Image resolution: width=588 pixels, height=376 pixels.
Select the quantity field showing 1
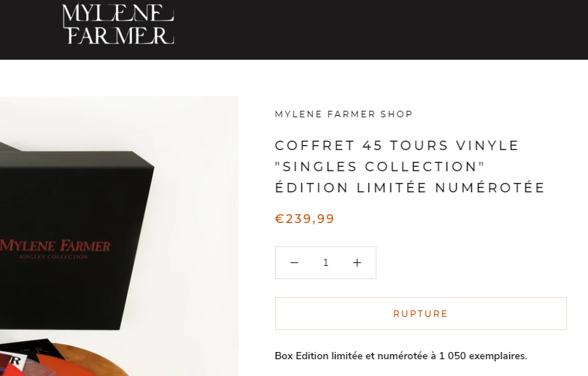click(325, 263)
